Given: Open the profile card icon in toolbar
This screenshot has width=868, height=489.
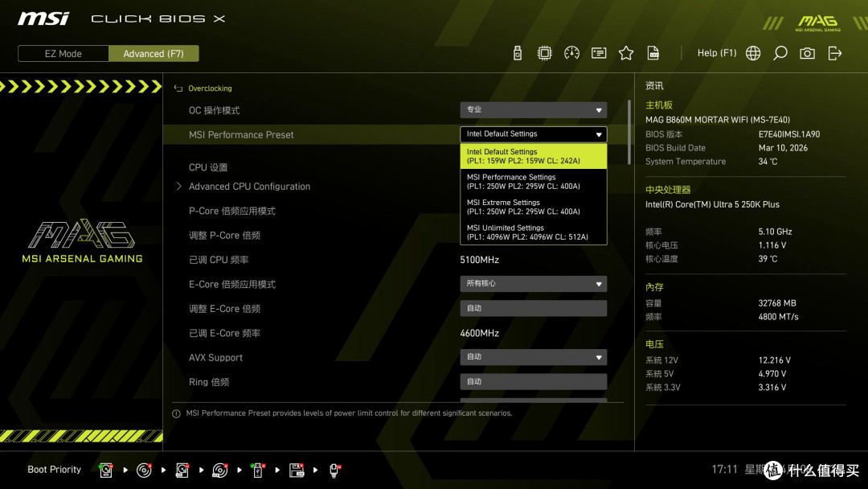Looking at the screenshot, I should (599, 53).
